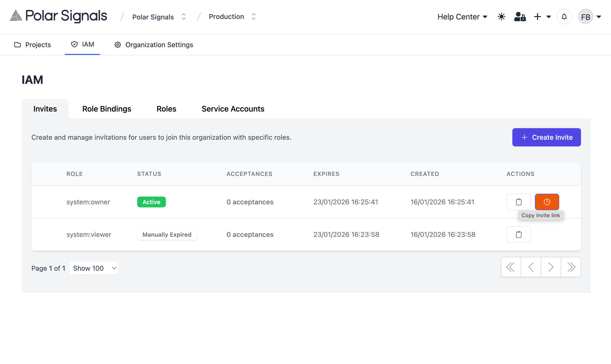Screen dimensions: 611x364
Task: Expand the Polar Signals organization switcher
Action: (183, 17)
